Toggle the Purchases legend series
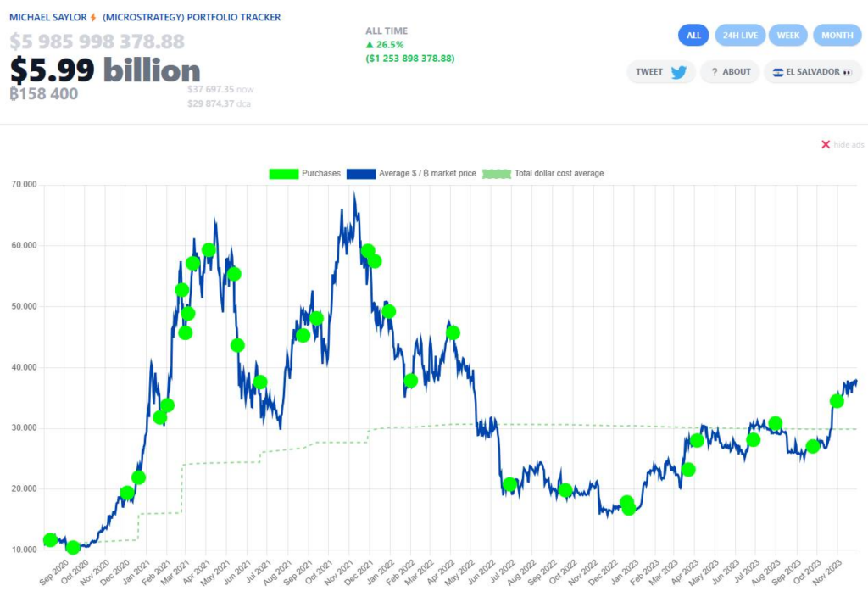This screenshot has width=868, height=597. point(305,173)
